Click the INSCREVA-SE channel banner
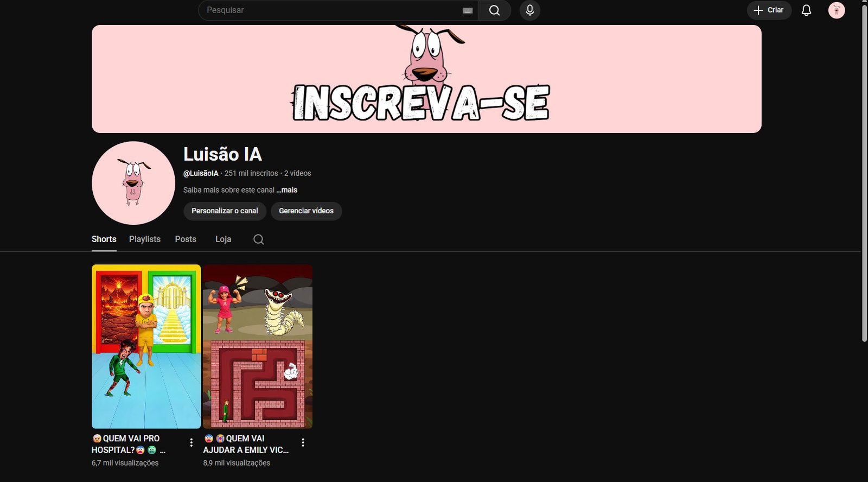The width and height of the screenshot is (868, 482). click(426, 79)
